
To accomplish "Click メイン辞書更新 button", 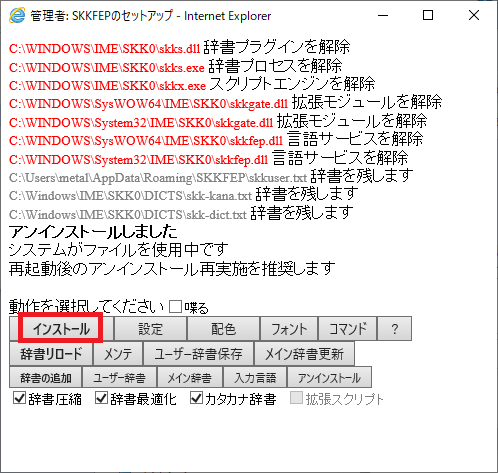I will click(304, 354).
